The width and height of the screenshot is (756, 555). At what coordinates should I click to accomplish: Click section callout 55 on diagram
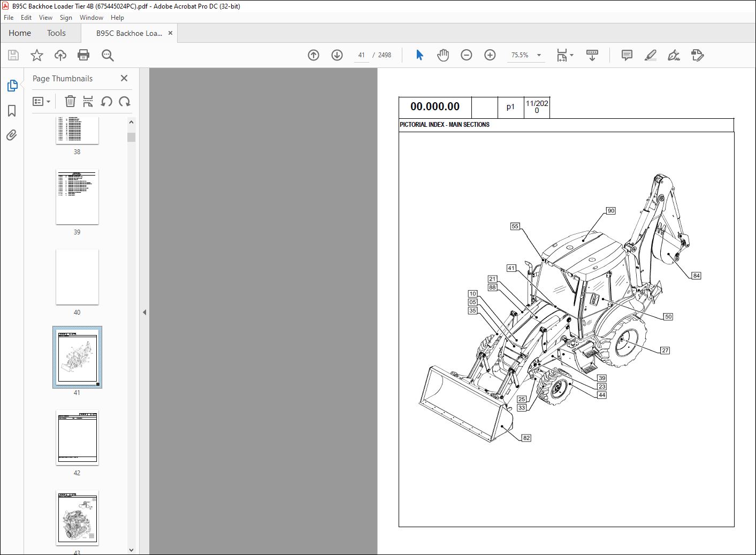click(515, 226)
